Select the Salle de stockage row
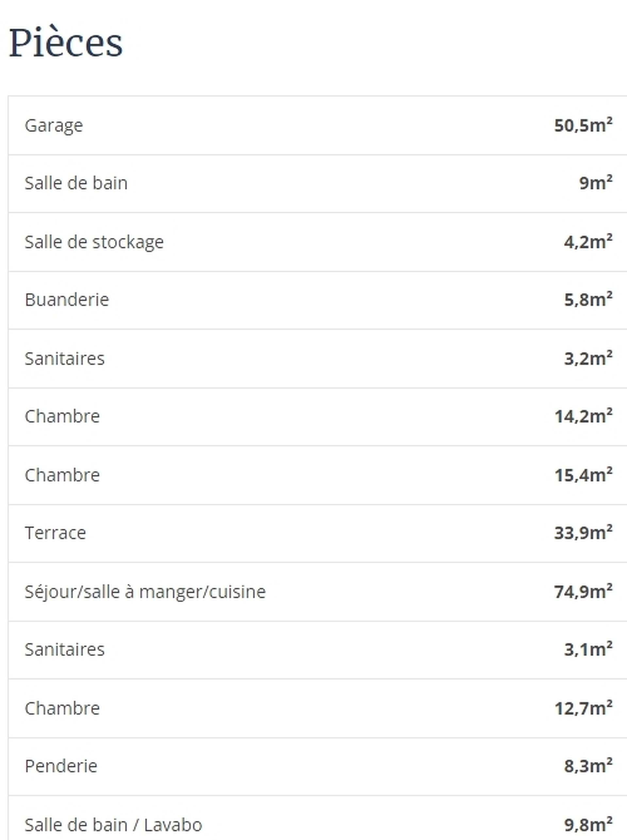This screenshot has width=627, height=840. (x=318, y=242)
